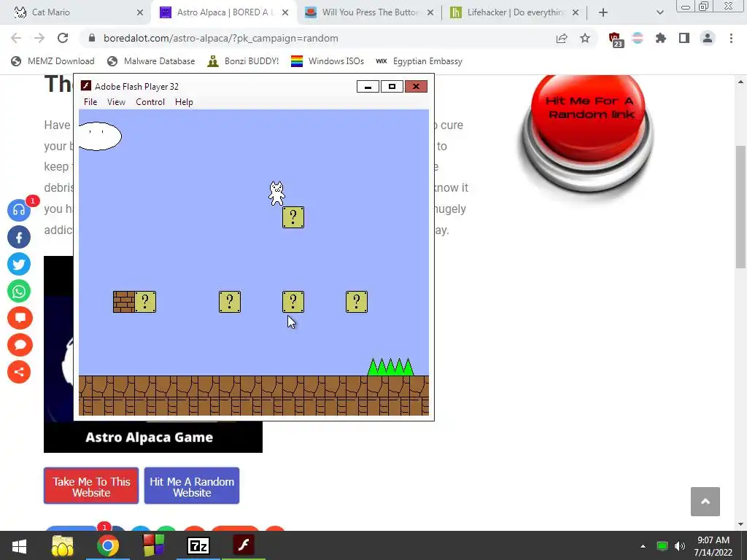The width and height of the screenshot is (747, 560).
Task: Open the generic share icon
Action: [19, 372]
